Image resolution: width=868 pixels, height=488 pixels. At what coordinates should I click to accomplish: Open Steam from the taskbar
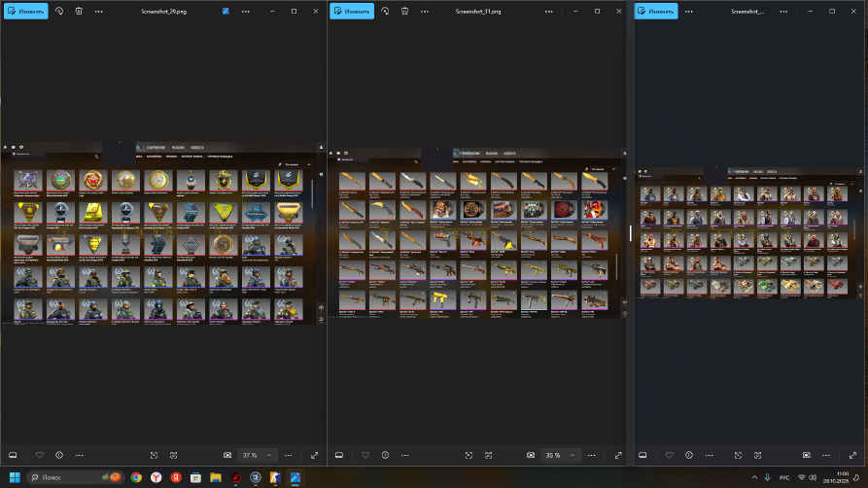tap(256, 477)
